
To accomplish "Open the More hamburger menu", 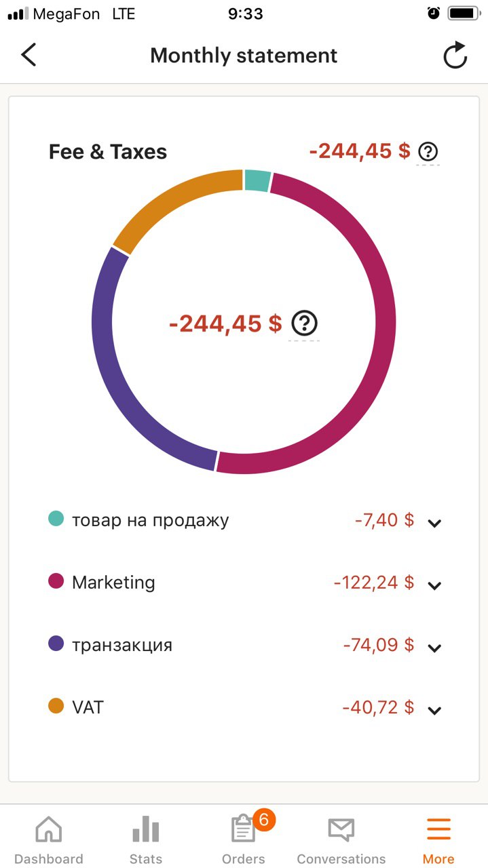I will (x=438, y=829).
